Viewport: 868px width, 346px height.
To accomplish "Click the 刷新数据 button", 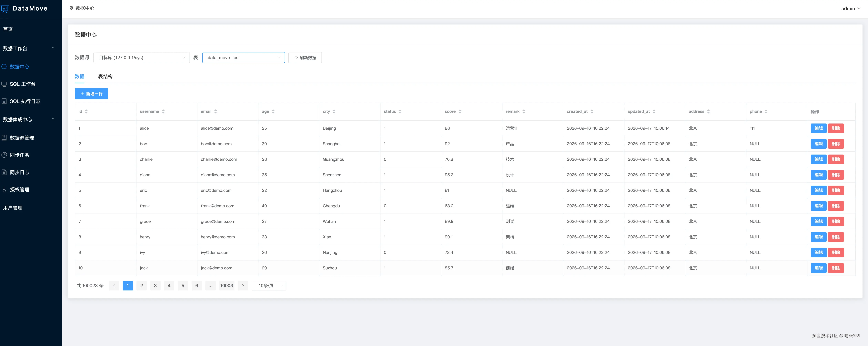I will pos(305,58).
